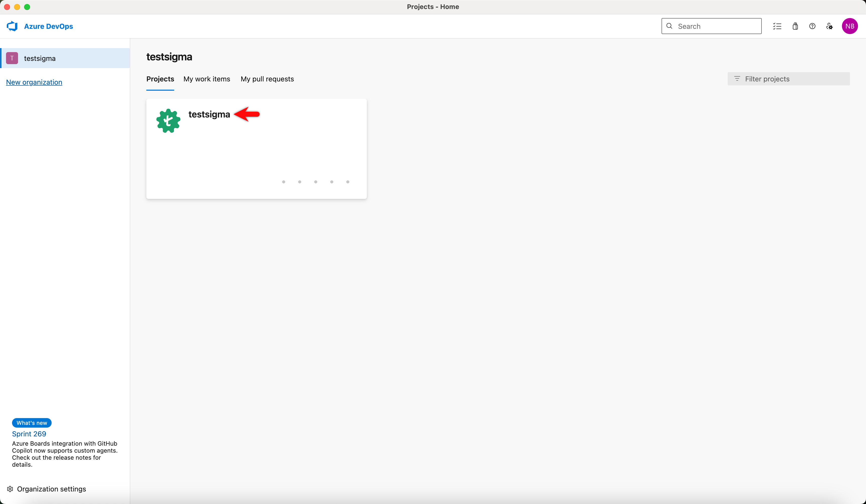Open the My pull requests tab
866x504 pixels.
(267, 79)
